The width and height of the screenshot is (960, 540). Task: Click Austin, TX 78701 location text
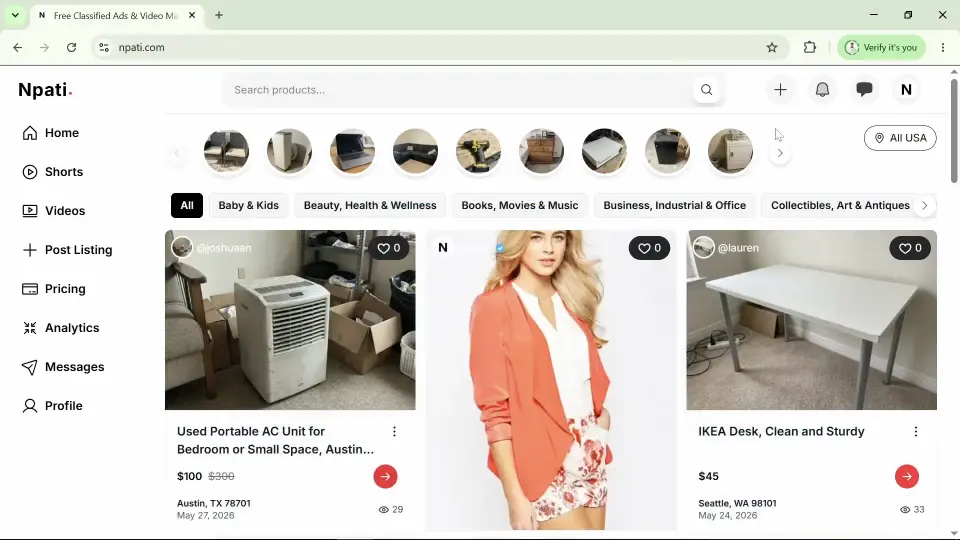point(214,503)
